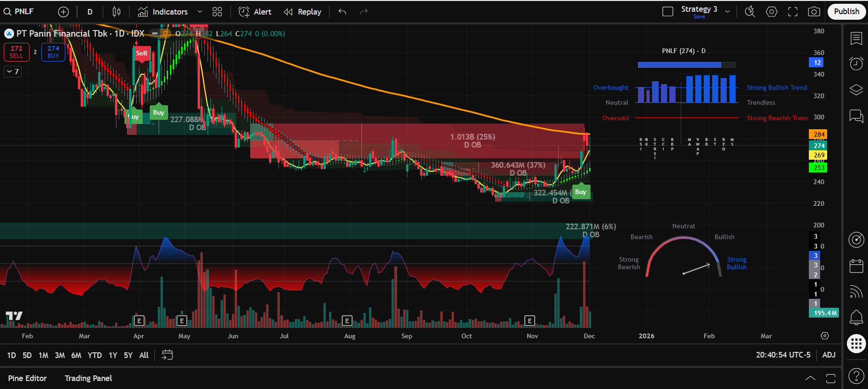This screenshot has height=389, width=868.
Task: Expand bottom panel with chevron arrow
Action: [x=810, y=378]
